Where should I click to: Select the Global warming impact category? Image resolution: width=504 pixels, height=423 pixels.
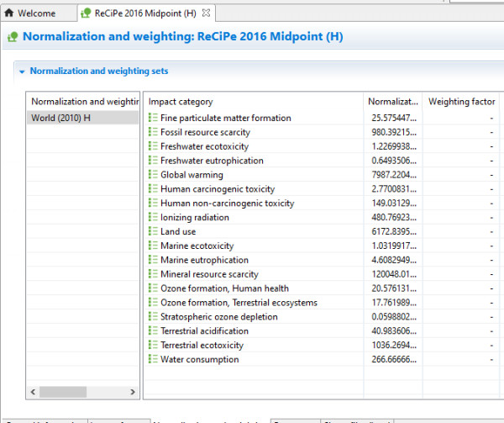192,175
